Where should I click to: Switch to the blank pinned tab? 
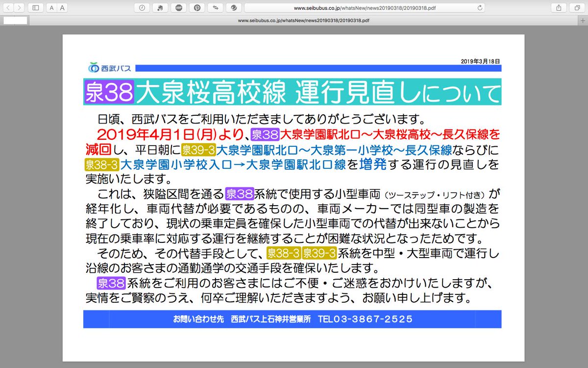pos(14,21)
